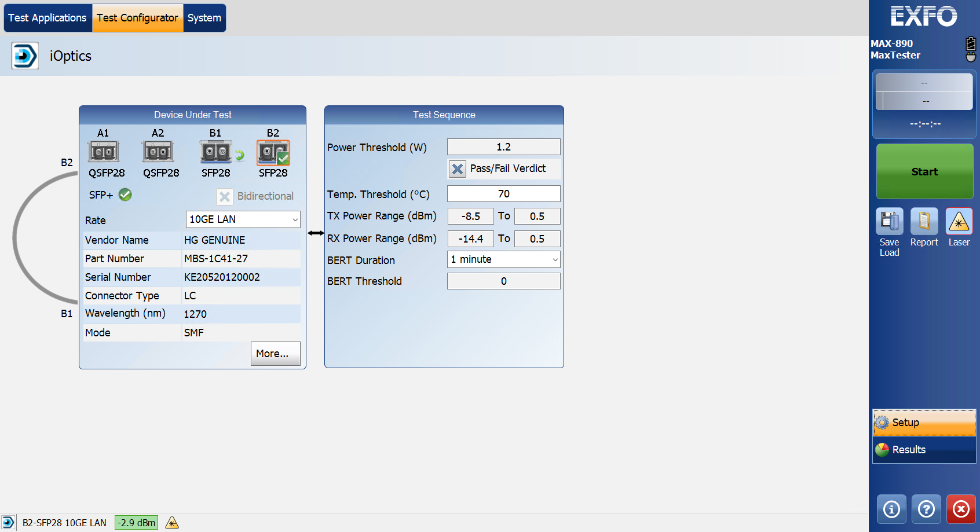Click the Power Threshold (W) field
The width and height of the screenshot is (980, 532).
point(504,147)
